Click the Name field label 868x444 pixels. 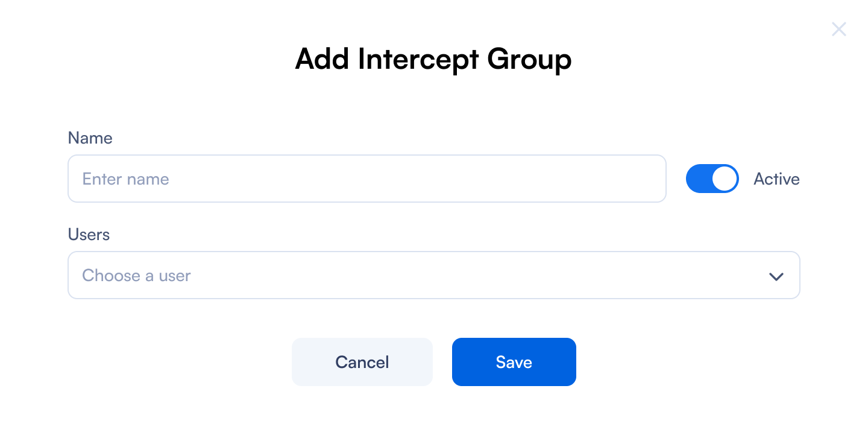(90, 138)
